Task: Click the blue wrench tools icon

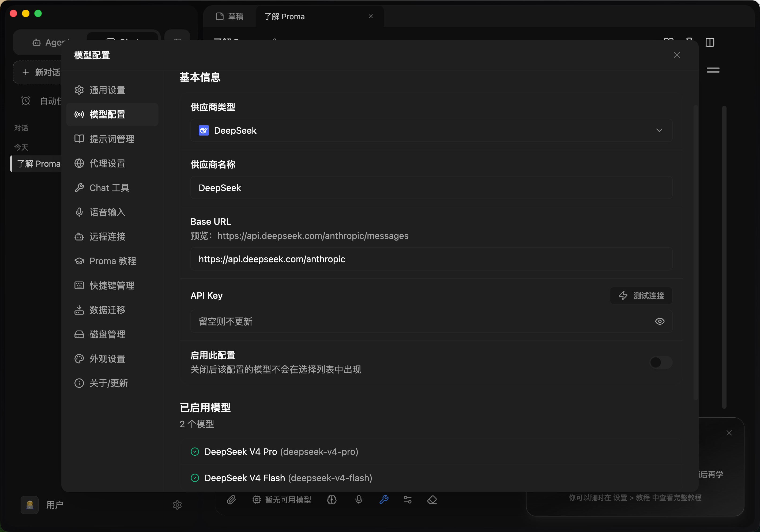Action: click(384, 500)
